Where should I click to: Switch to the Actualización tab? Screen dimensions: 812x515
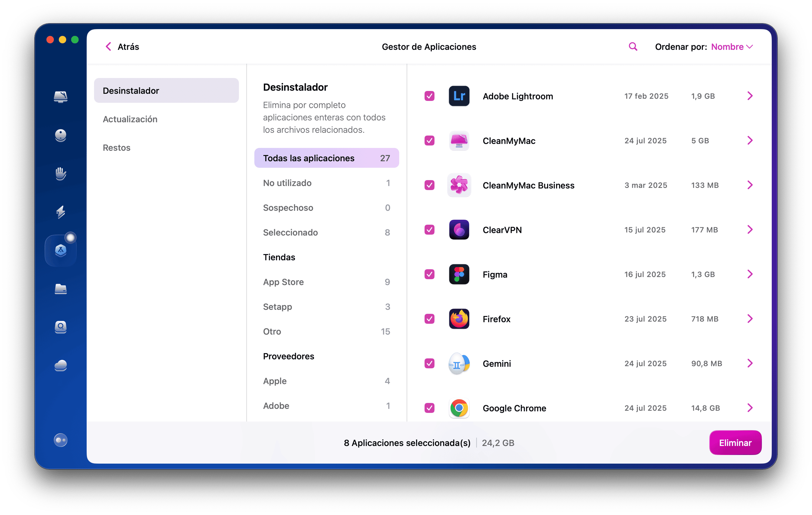pyautogui.click(x=130, y=119)
